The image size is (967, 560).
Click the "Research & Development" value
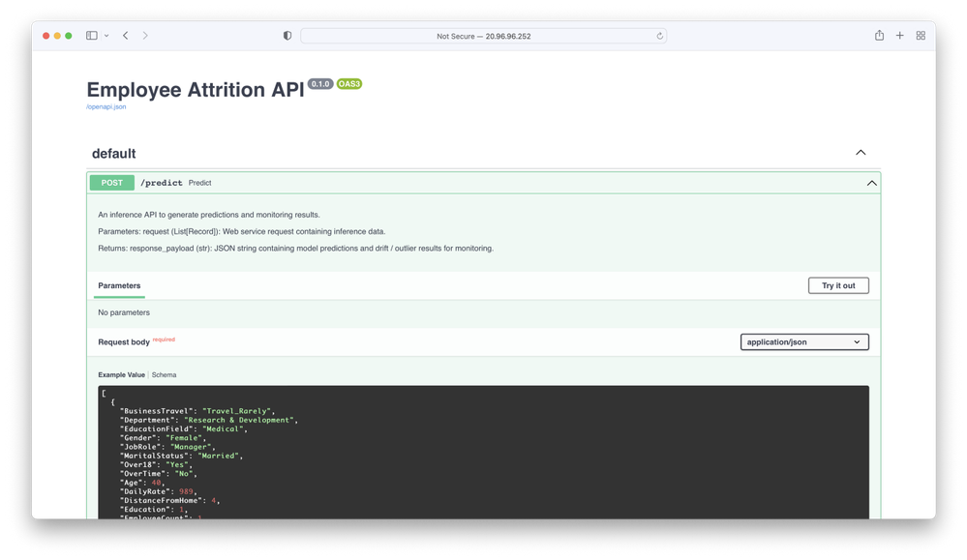(x=239, y=420)
